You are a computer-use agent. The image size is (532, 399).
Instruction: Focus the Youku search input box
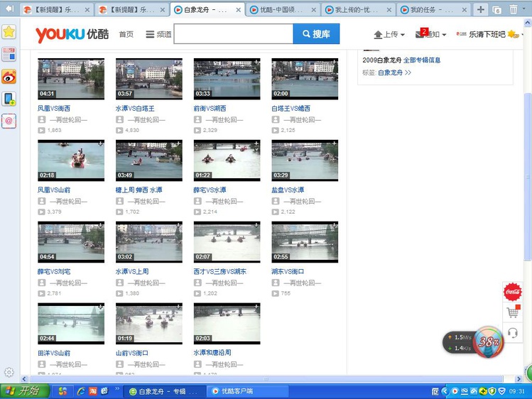coord(233,34)
